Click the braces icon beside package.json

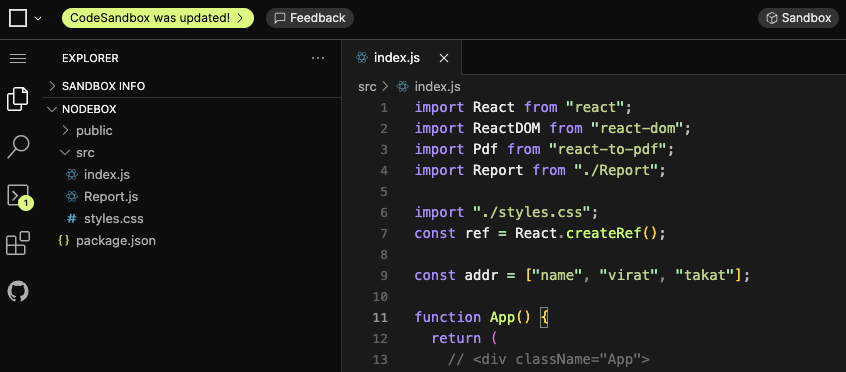(64, 241)
